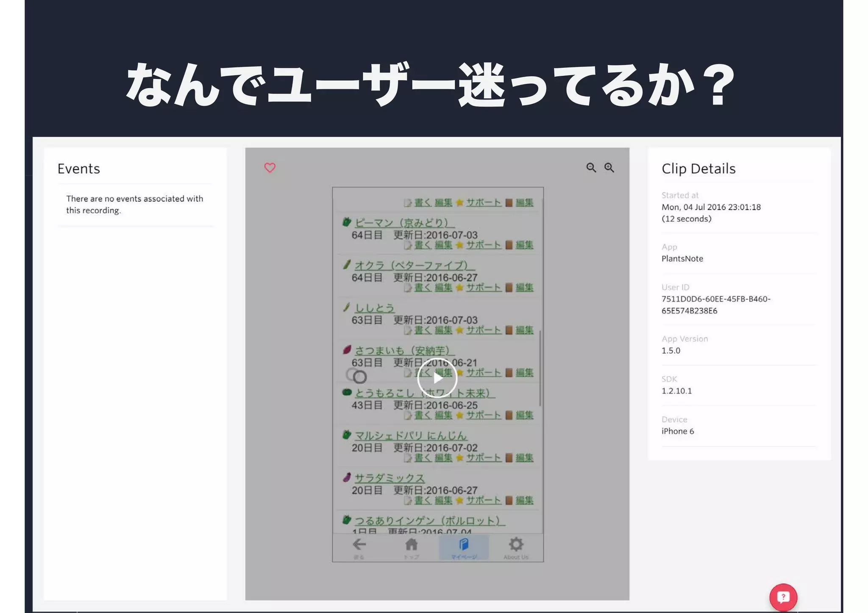868x613 pixels.
Task: Open さつまいも（安納芋） plant link
Action: [x=404, y=350]
